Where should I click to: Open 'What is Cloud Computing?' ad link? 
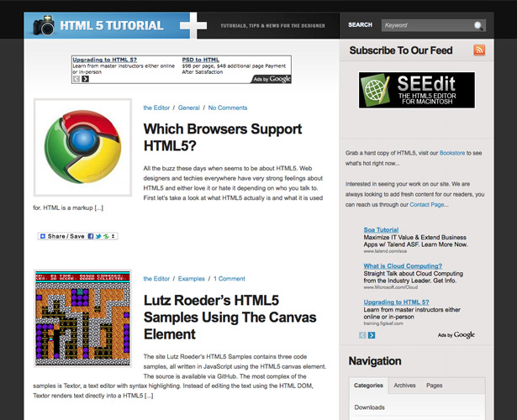pos(403,265)
